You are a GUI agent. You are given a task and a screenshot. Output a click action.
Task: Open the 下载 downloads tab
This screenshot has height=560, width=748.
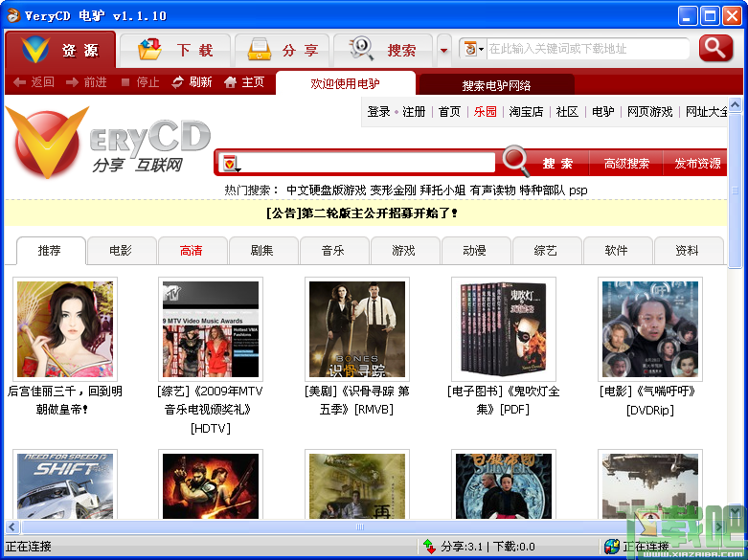(175, 50)
